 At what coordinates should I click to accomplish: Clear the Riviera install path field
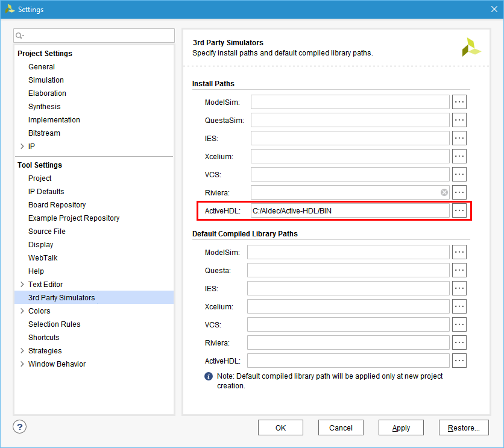444,192
